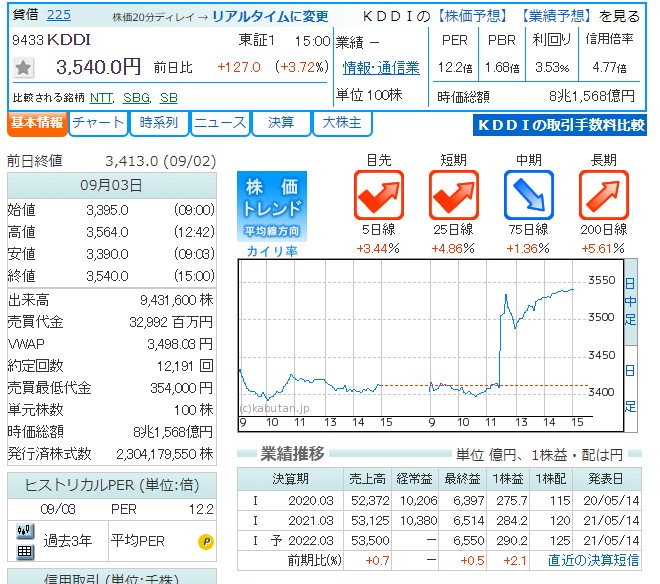Open compared stock SB link

pos(169,98)
